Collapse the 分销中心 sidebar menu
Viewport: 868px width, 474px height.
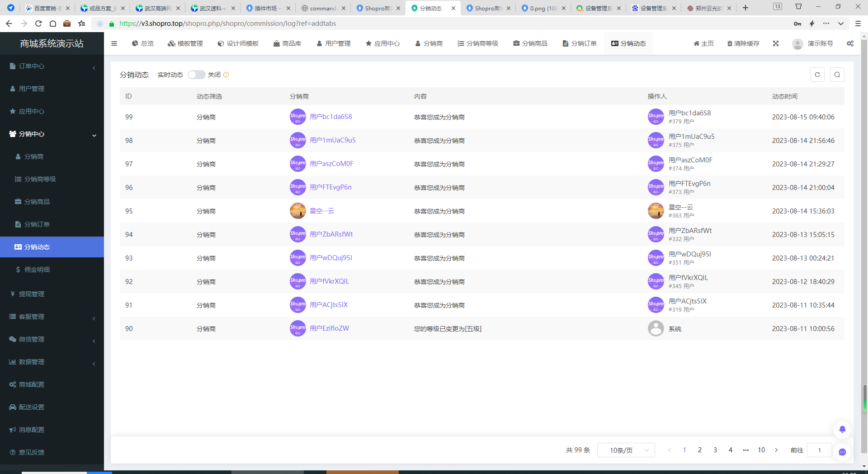52,134
